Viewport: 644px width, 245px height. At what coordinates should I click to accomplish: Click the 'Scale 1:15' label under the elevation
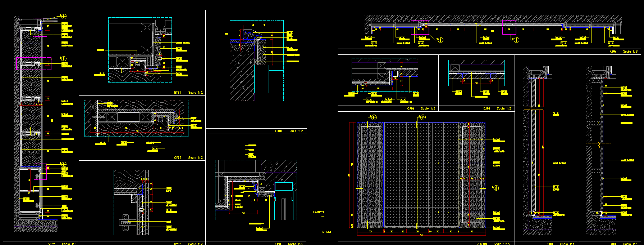click(x=501, y=244)
